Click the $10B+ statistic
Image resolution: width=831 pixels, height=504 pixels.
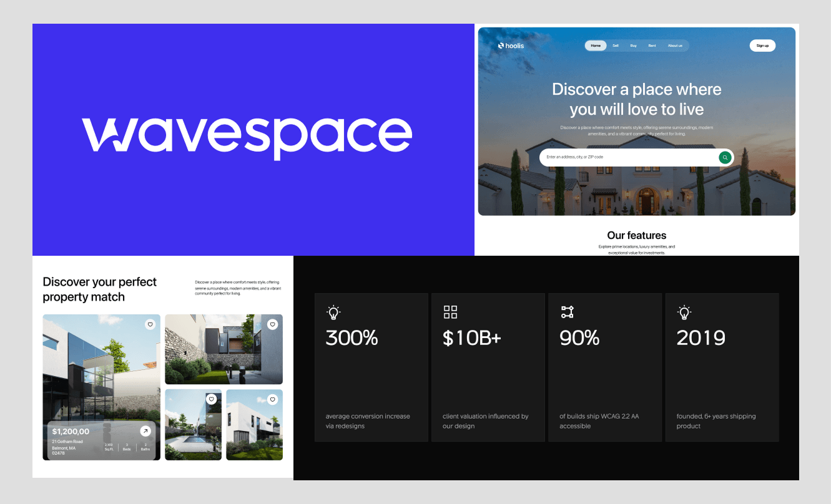(472, 338)
